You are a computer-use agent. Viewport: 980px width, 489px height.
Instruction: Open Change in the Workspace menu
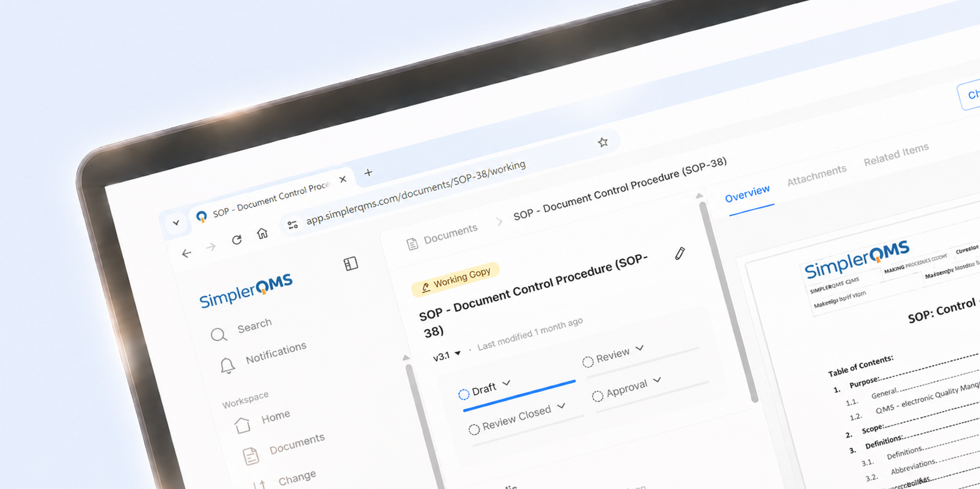click(297, 477)
